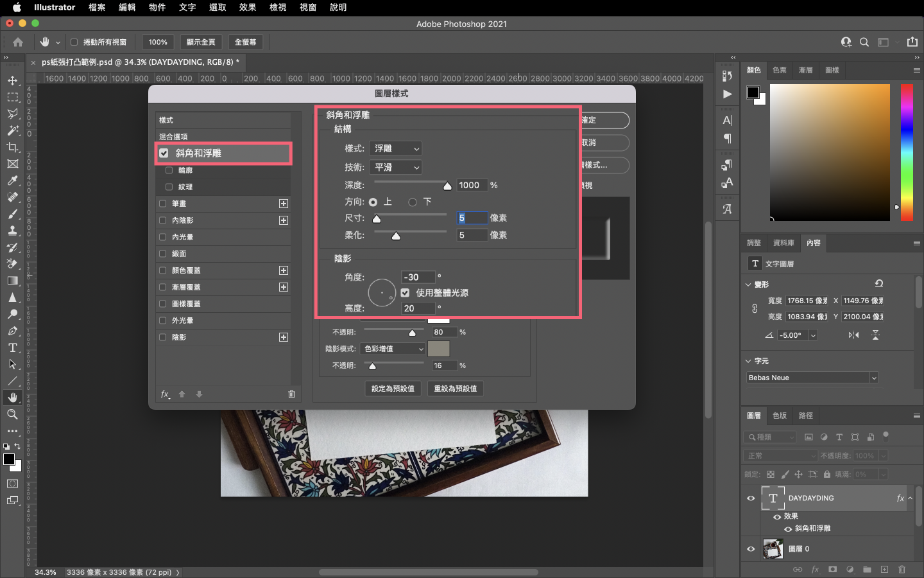924x578 pixels.
Task: Open the 效果 menu
Action: 248,8
